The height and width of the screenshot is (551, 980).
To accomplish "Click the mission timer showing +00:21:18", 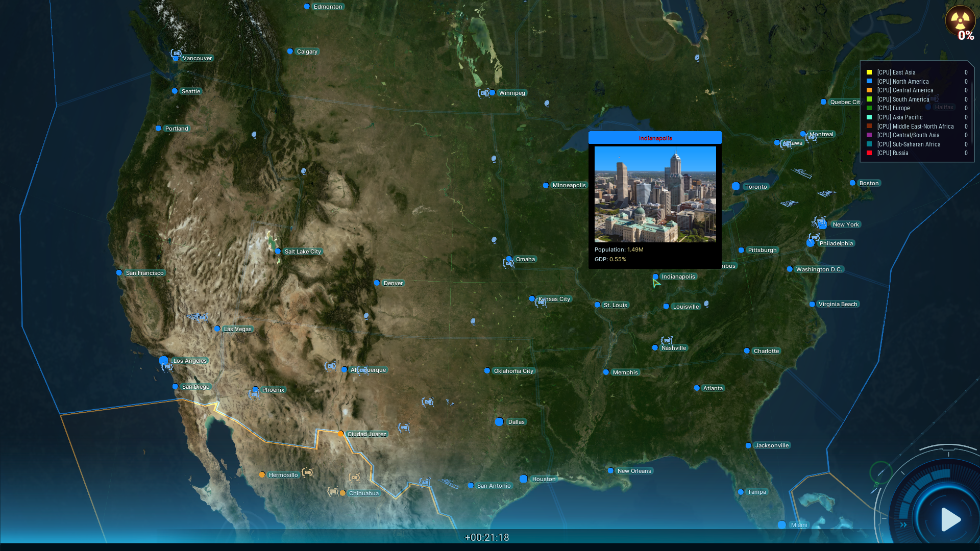I will point(487,537).
